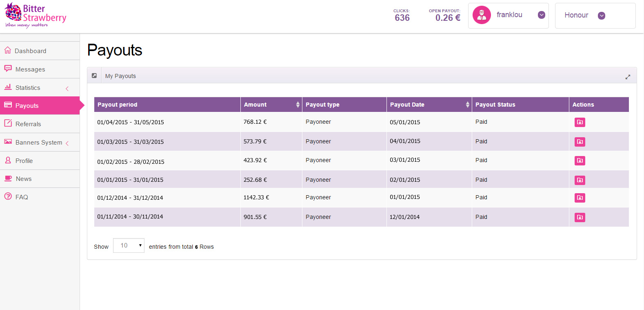Click Payout period column header
This screenshot has height=310, width=644.
pyautogui.click(x=167, y=105)
